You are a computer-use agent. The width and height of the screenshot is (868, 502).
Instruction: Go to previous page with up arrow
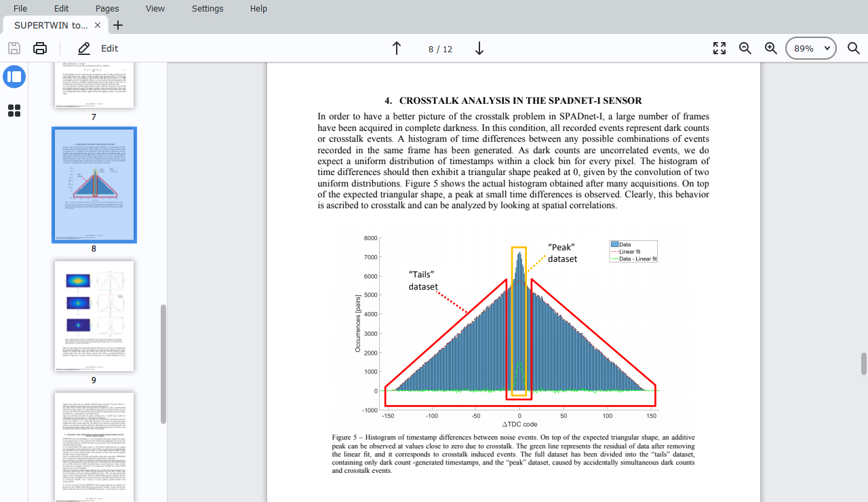[397, 48]
